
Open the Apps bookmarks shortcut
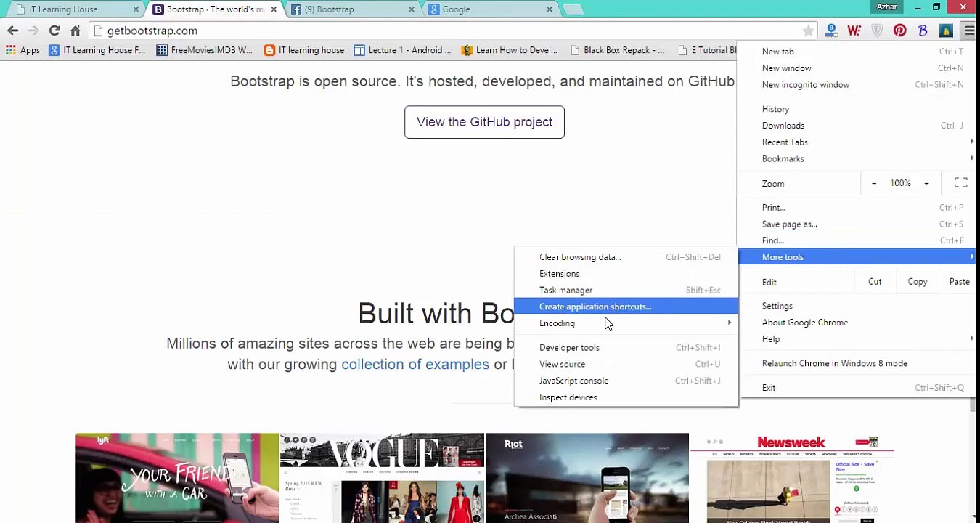coord(23,50)
